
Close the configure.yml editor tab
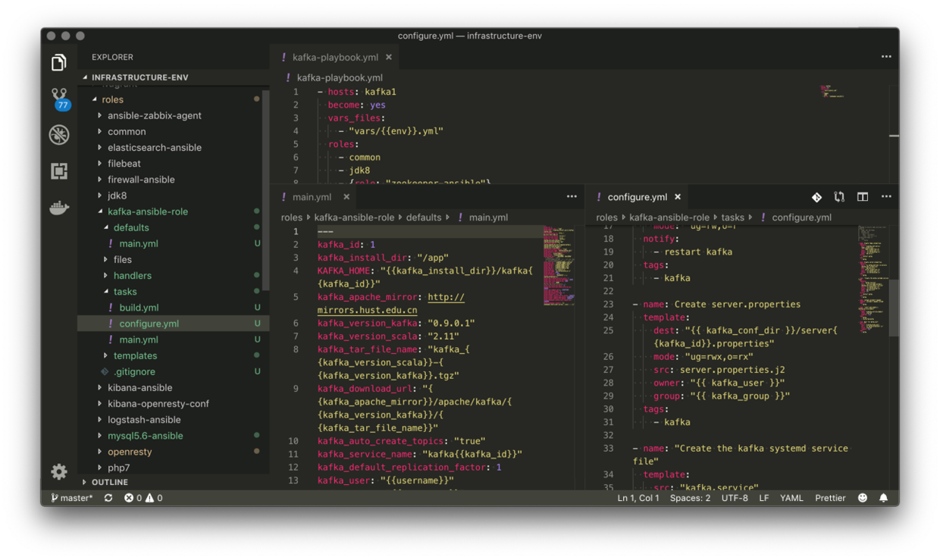pos(678,197)
